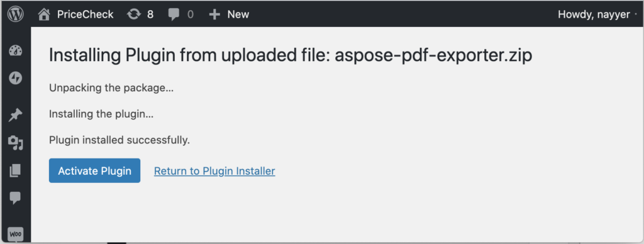This screenshot has height=244, width=644.
Task: Open the Dashboard gauge icon in sidebar
Action: coord(16,50)
